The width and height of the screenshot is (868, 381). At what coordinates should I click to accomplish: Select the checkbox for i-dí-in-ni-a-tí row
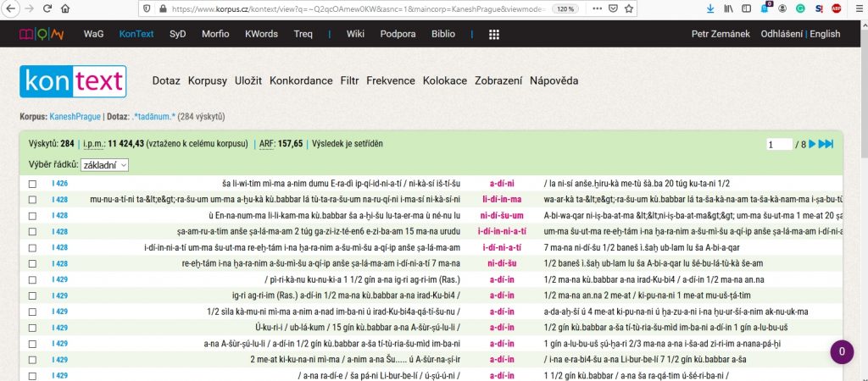[33, 232]
